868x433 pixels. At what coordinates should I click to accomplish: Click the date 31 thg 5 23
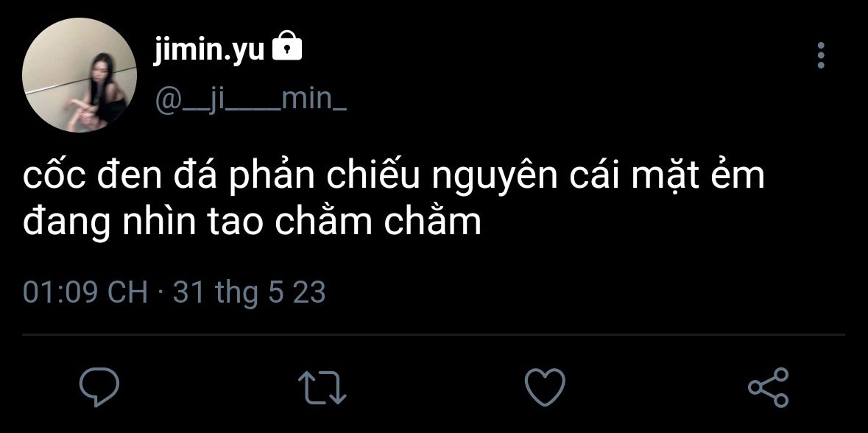[249, 293]
